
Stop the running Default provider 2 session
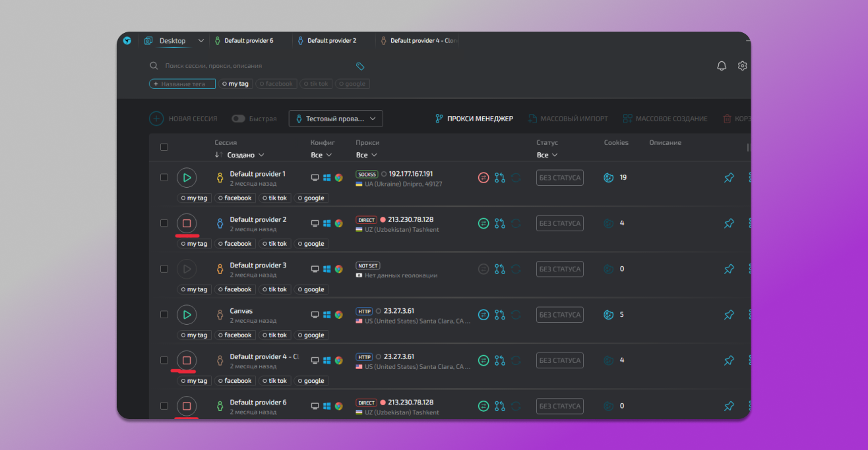(187, 223)
